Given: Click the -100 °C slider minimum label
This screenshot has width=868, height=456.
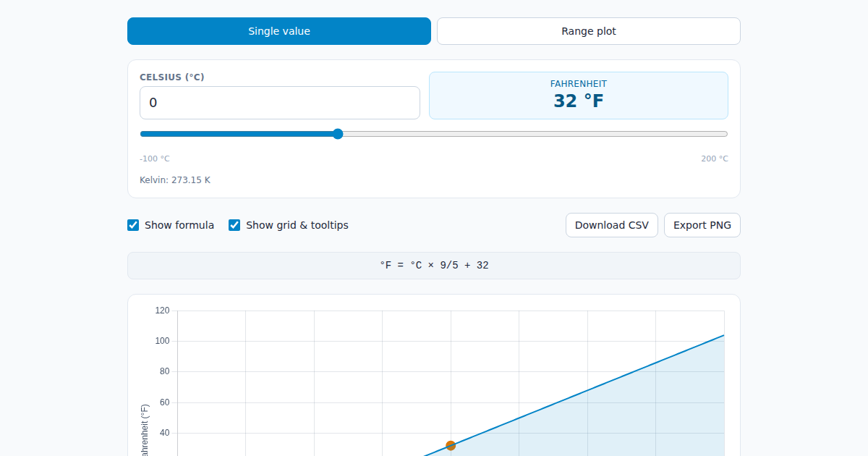Looking at the screenshot, I should pos(155,159).
